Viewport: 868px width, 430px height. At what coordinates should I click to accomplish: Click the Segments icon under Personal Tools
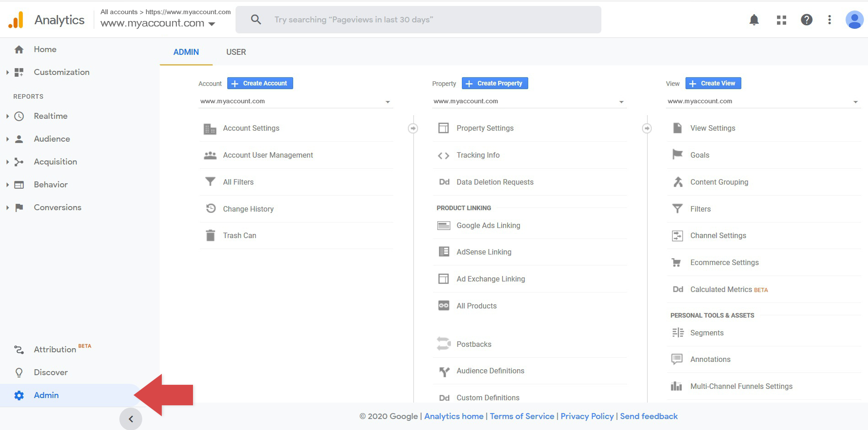coord(678,333)
